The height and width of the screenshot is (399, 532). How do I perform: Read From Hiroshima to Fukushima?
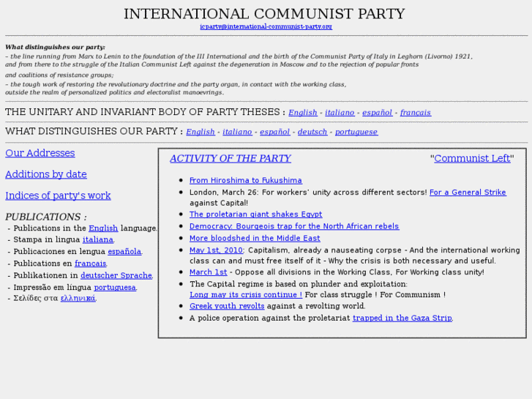pos(246,180)
